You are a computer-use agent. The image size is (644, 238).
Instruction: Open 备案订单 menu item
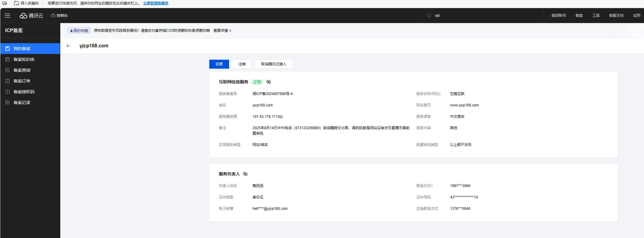point(30,81)
